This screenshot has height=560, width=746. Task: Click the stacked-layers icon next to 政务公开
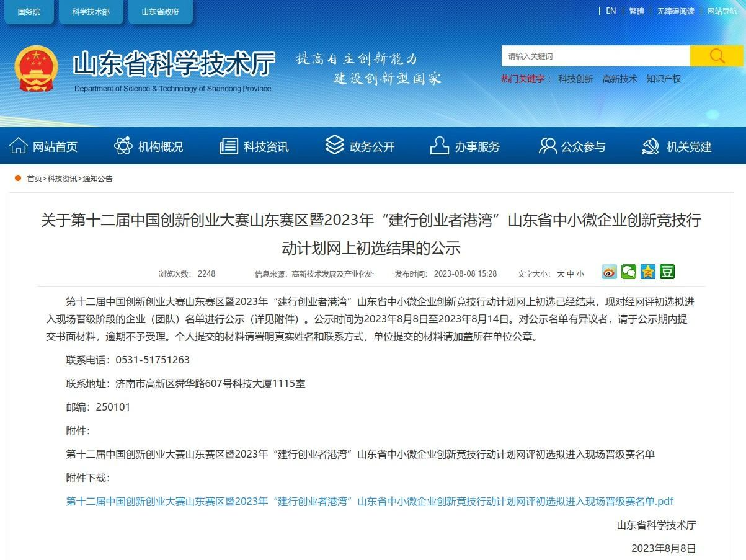333,145
